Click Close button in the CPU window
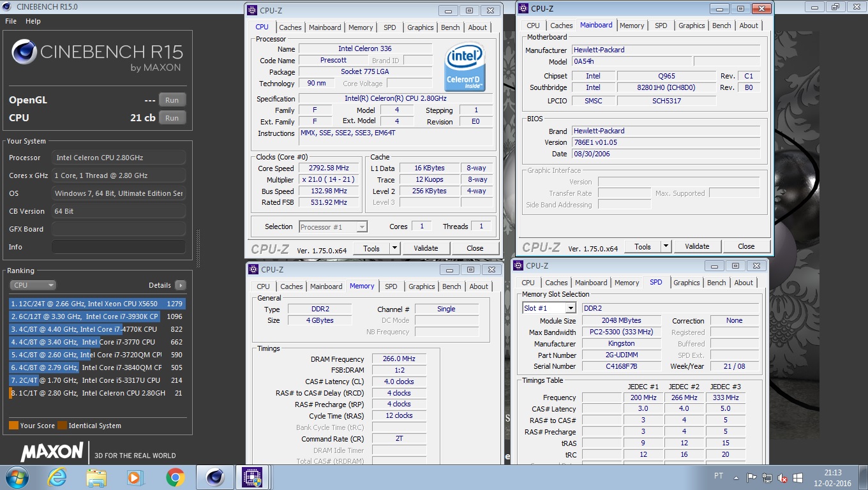The image size is (868, 490). [x=475, y=248]
